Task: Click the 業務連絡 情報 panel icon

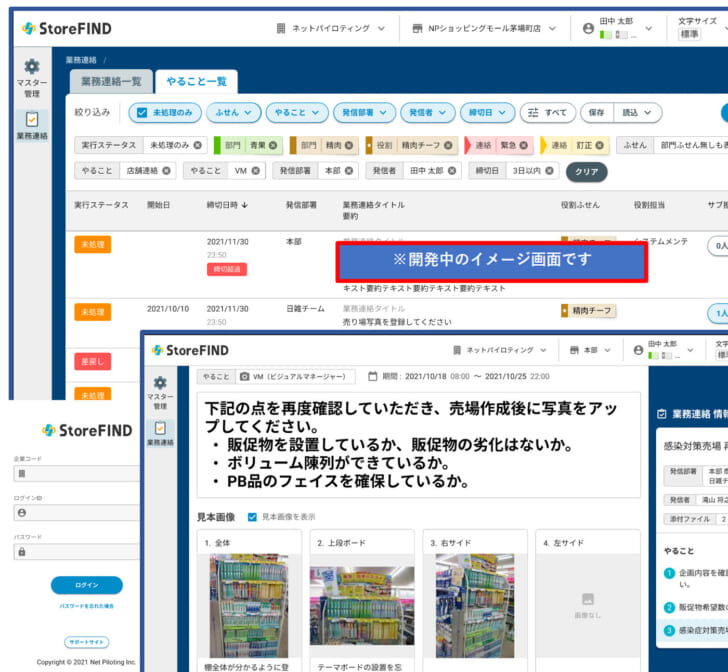Action: [x=662, y=414]
